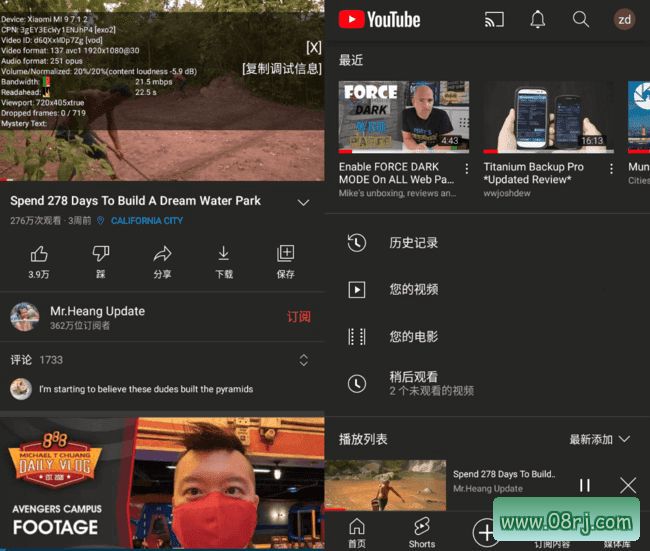
Task: Open the miniplayer video thumbnail
Action: (386, 485)
